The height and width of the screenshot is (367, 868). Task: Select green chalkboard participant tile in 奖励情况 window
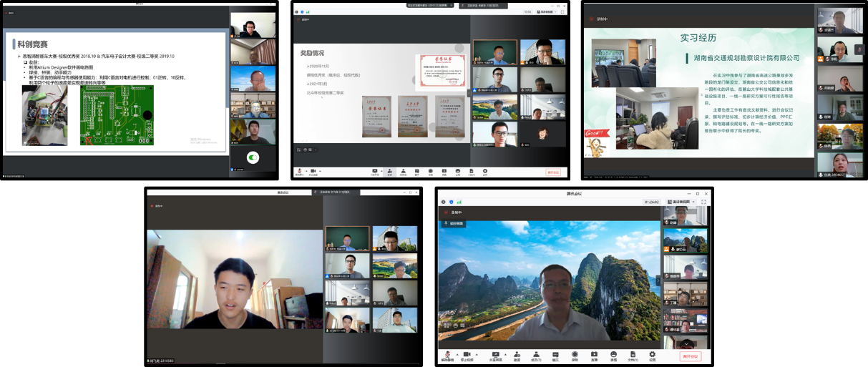(x=494, y=52)
